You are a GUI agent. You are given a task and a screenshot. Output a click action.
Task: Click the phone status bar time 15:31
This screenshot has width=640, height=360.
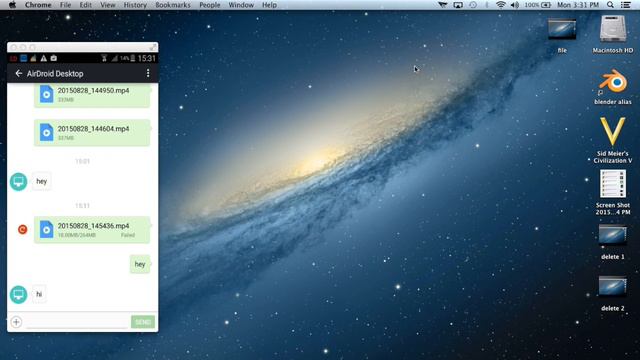(x=147, y=58)
